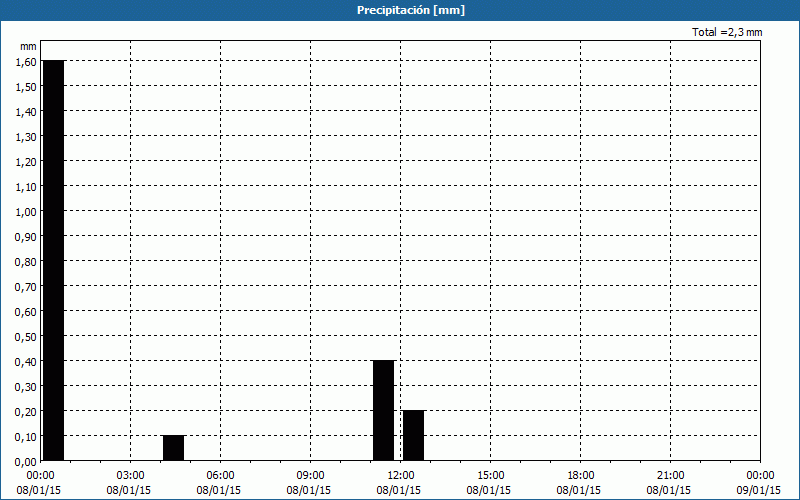Image resolution: width=800 pixels, height=500 pixels.
Task: Click the Precipitación [mm] chart title
Action: [x=411, y=10]
